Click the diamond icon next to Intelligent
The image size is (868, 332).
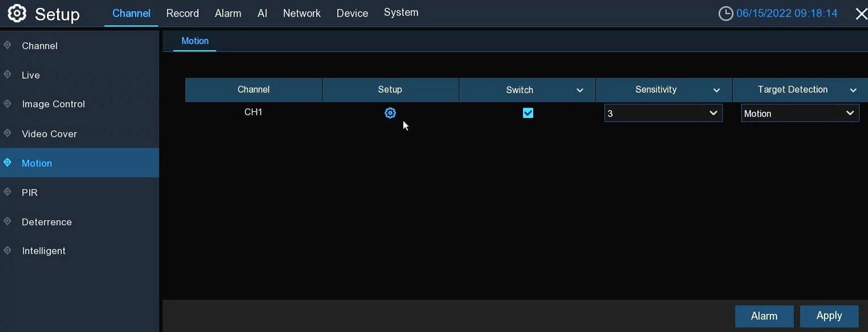(x=7, y=250)
